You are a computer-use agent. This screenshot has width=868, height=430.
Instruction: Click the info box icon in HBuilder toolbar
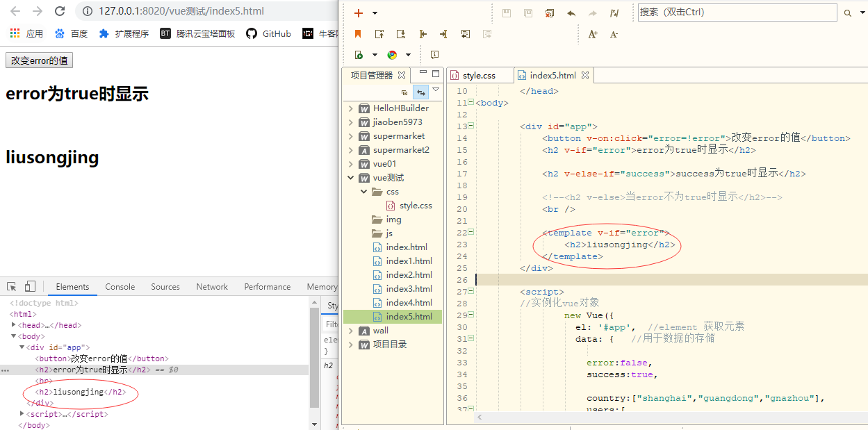click(434, 55)
